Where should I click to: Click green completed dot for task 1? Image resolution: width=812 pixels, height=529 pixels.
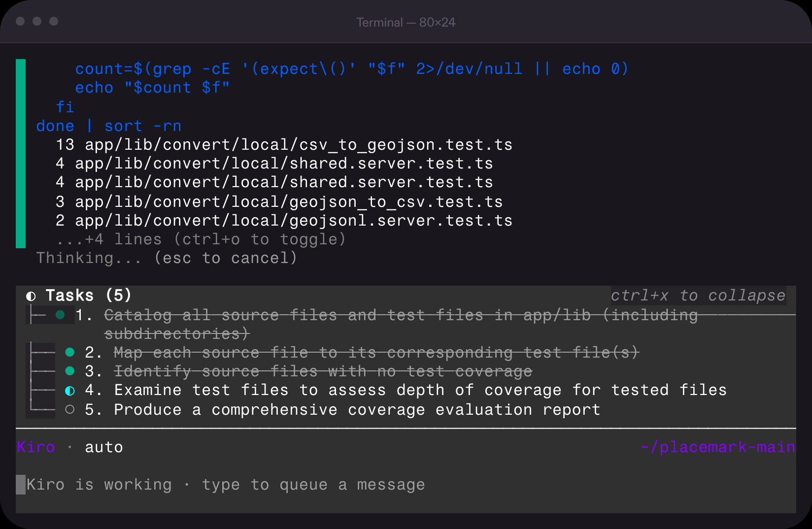pos(60,315)
